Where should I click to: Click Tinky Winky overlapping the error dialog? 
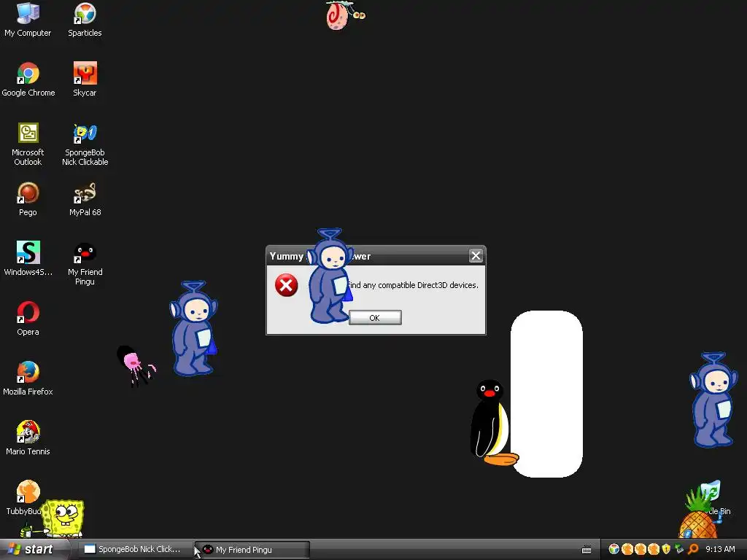[x=330, y=276]
